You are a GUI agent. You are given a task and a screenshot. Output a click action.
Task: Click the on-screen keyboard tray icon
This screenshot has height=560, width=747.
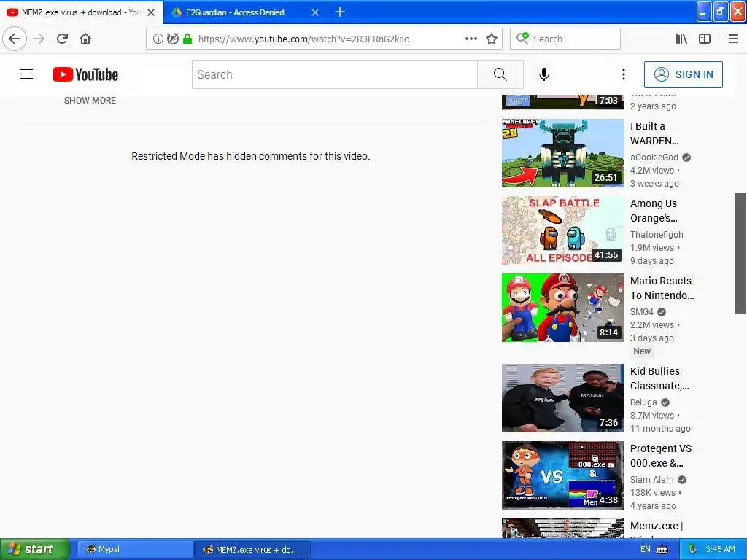pyautogui.click(x=662, y=550)
